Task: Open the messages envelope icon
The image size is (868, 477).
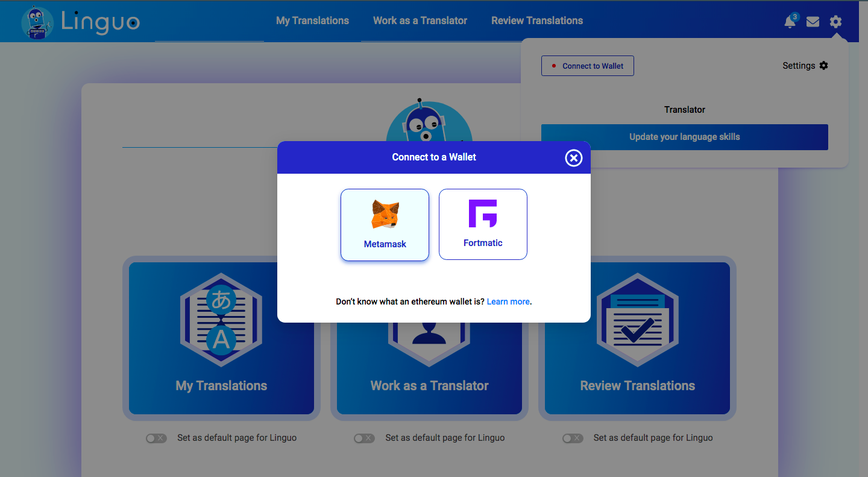Action: pyautogui.click(x=813, y=22)
